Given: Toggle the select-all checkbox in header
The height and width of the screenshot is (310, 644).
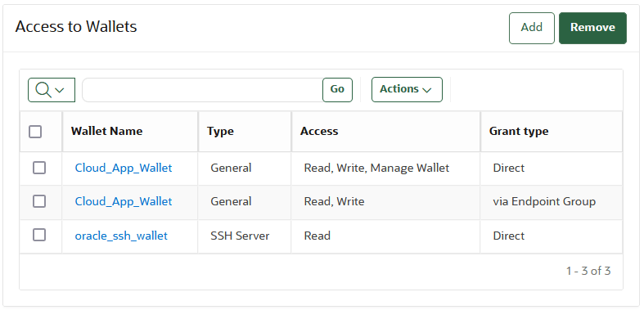Looking at the screenshot, I should tap(35, 132).
